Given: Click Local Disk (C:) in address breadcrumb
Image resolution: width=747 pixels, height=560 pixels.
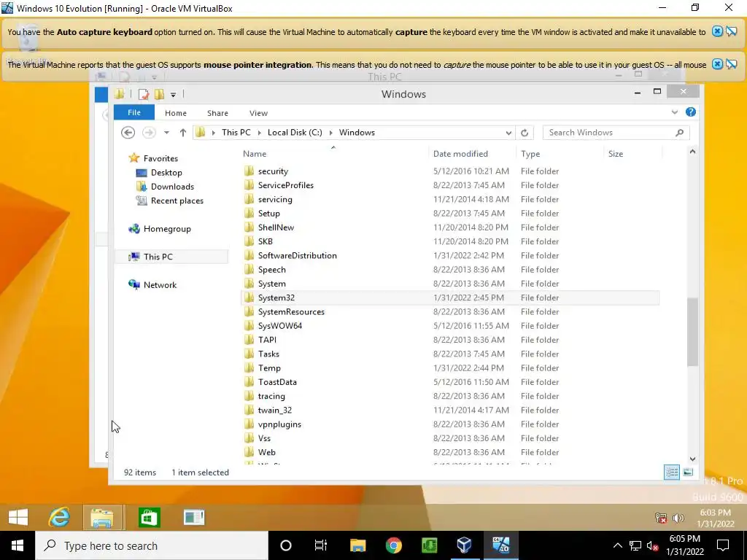Looking at the screenshot, I should click(295, 133).
